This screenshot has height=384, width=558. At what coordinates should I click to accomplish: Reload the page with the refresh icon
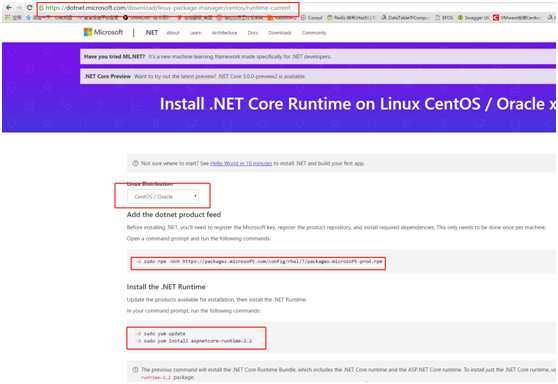click(x=30, y=7)
